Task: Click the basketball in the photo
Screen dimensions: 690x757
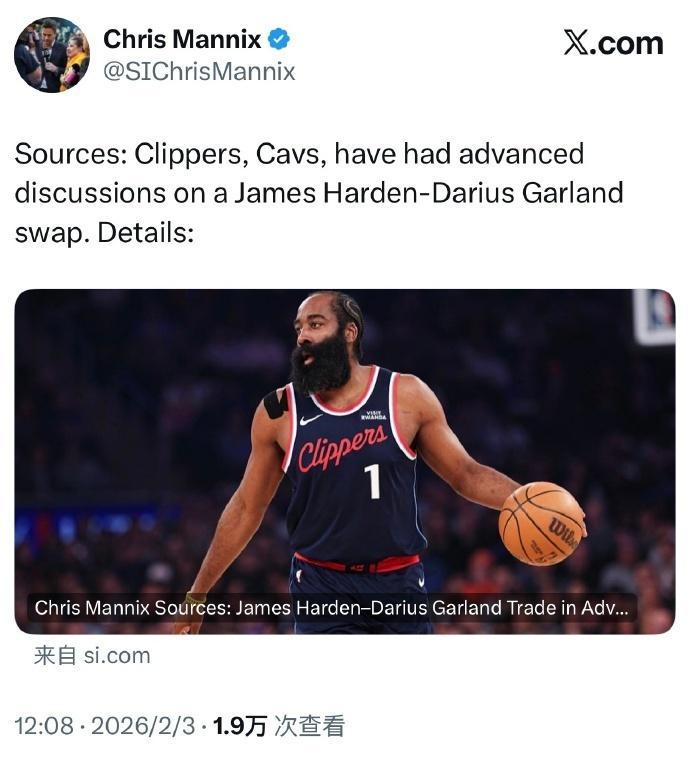Action: (542, 524)
